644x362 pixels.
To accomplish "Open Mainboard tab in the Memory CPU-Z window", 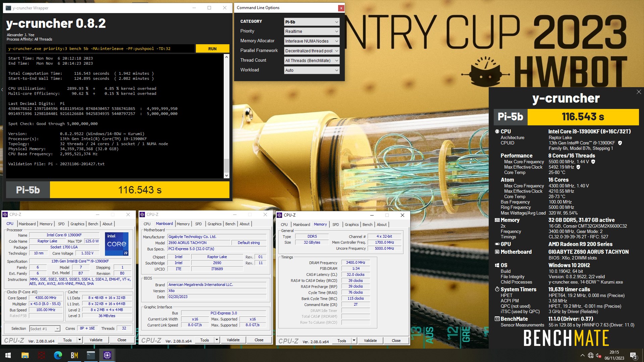I will tap(302, 225).
